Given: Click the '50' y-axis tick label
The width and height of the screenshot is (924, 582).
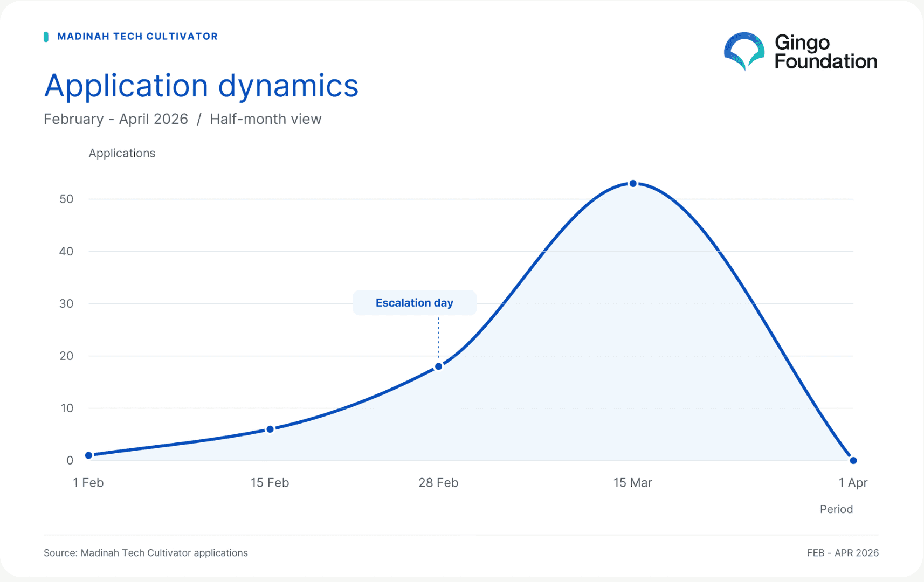Looking at the screenshot, I should click(x=66, y=199).
